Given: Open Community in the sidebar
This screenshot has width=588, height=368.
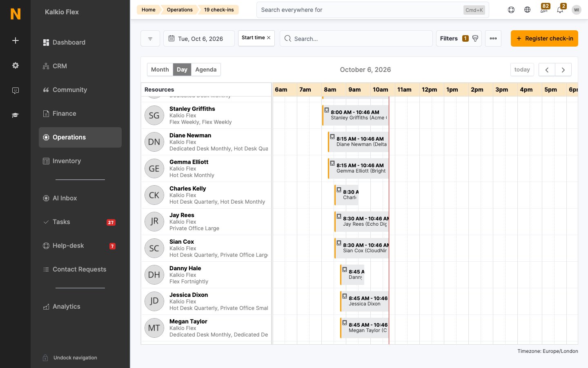Looking at the screenshot, I should tap(80, 90).
